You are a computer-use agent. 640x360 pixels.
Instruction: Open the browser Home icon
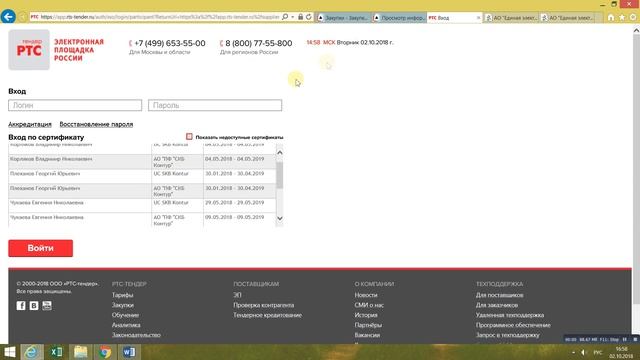(x=611, y=18)
